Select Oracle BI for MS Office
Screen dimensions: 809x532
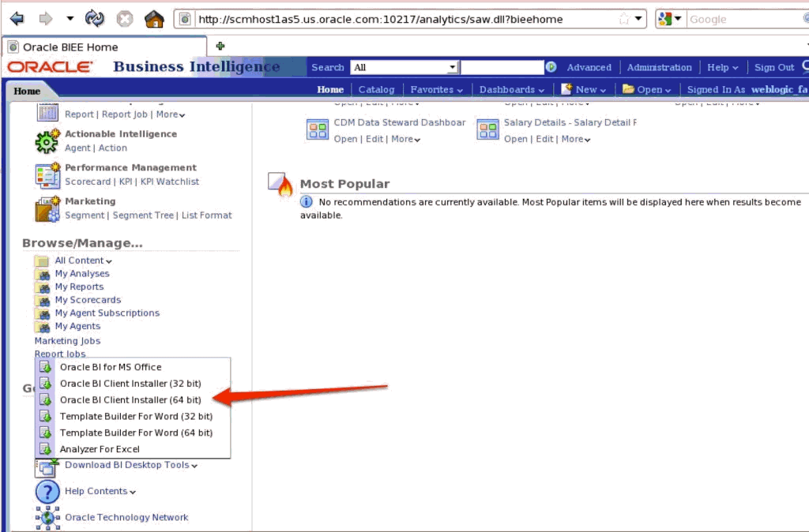[x=133, y=367]
